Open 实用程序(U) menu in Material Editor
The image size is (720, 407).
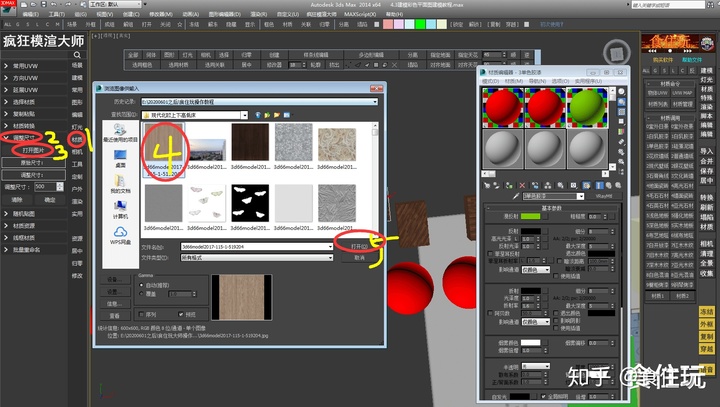pos(588,81)
